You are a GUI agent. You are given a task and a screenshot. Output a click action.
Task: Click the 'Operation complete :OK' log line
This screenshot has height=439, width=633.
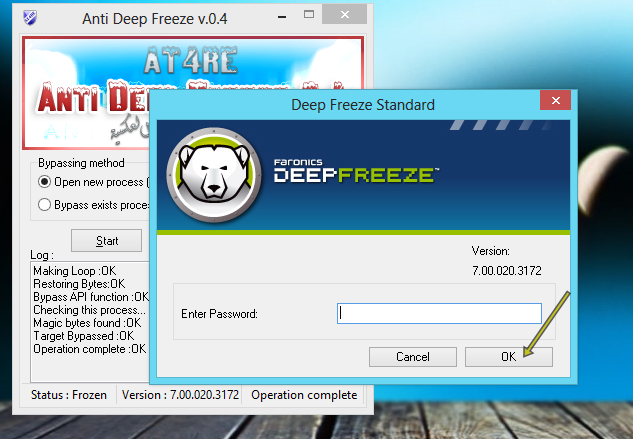pos(90,349)
